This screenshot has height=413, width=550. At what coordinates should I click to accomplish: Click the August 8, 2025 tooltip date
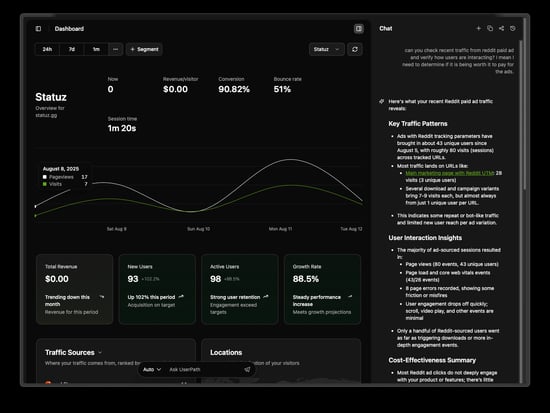click(x=61, y=169)
